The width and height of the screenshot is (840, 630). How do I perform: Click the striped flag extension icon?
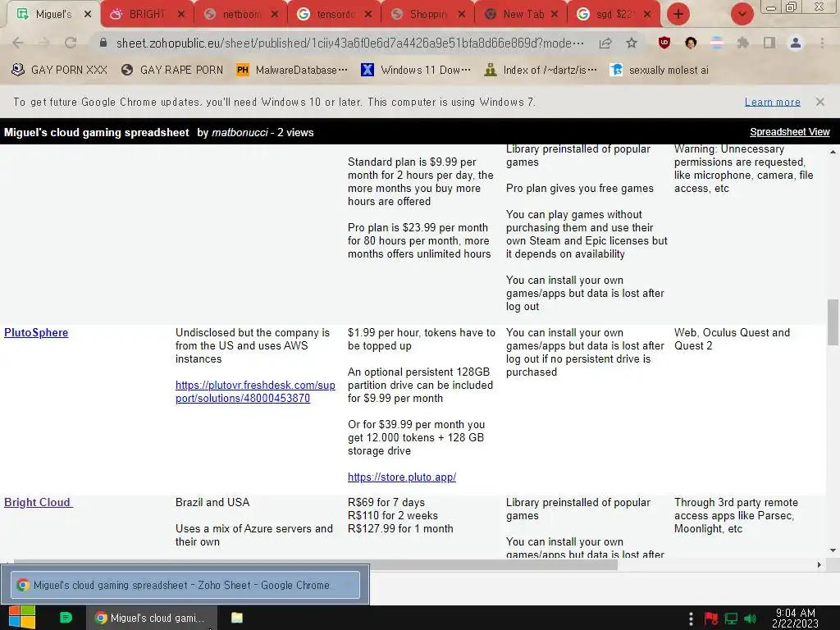tap(717, 43)
